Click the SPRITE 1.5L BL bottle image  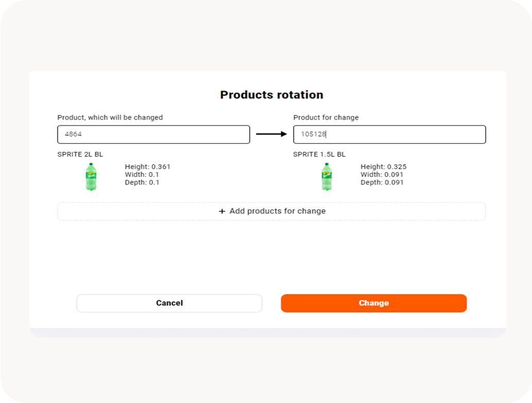pos(327,177)
